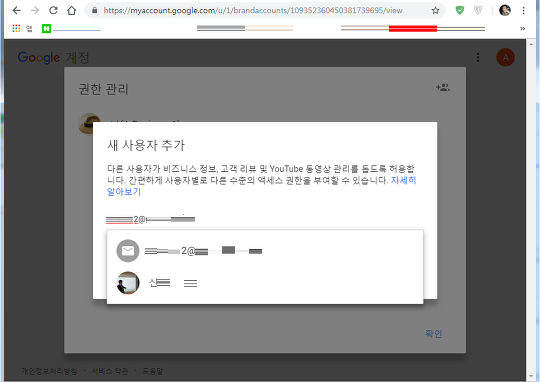The height and width of the screenshot is (382, 540).
Task: Bookmark this page with the star
Action: pos(435,11)
